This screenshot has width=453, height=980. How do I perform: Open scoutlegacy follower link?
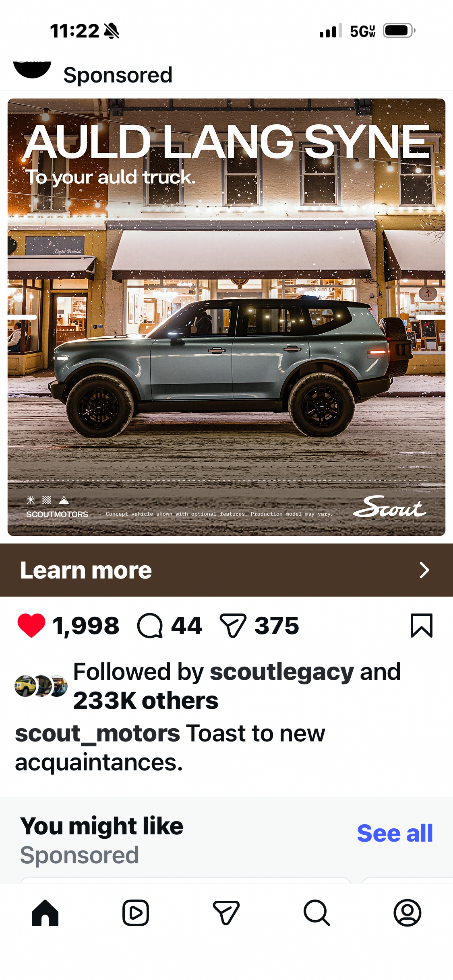282,672
